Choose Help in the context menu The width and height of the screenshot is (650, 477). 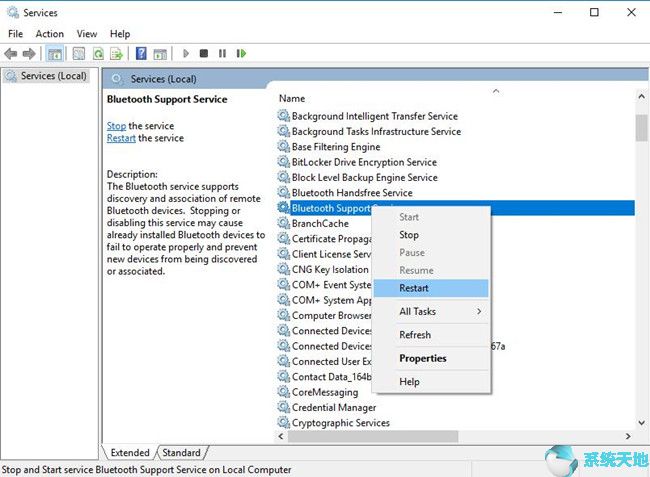tap(431, 382)
